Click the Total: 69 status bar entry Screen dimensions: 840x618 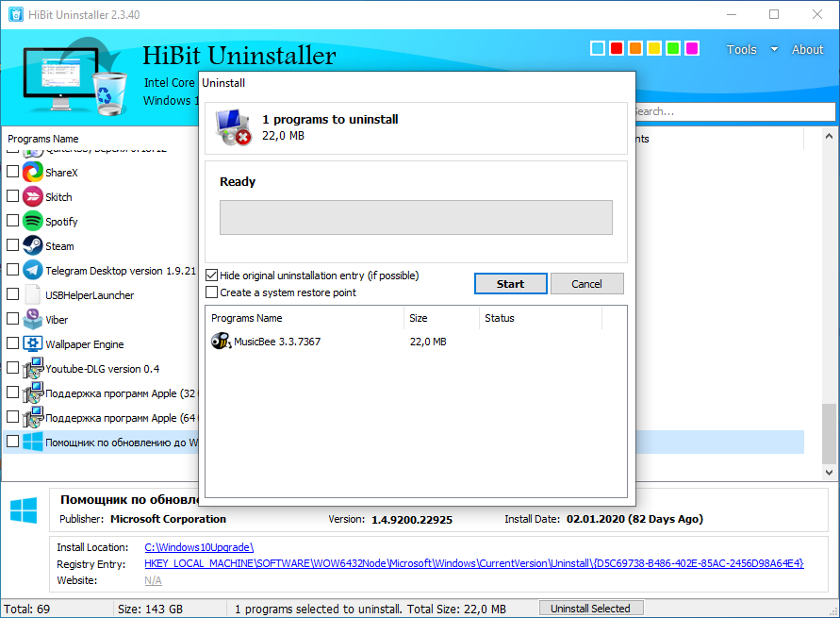(26, 609)
